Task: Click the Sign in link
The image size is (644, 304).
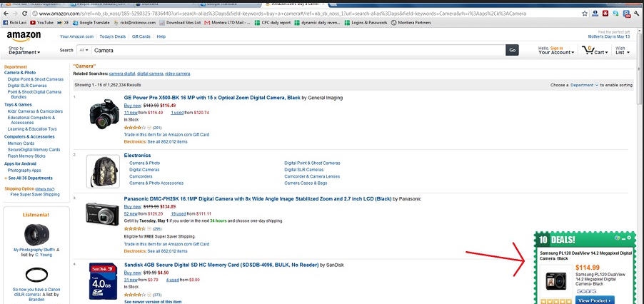Action: (x=556, y=48)
